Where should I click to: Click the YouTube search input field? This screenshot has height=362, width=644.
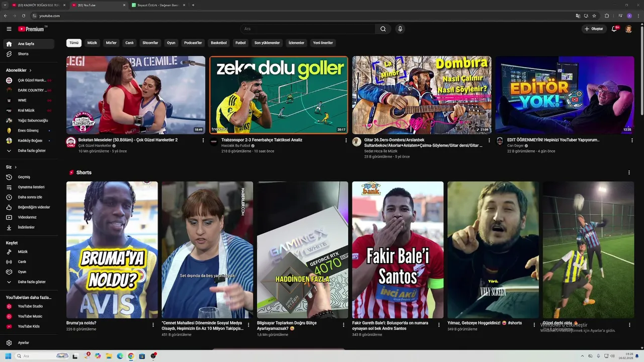tap(307, 29)
